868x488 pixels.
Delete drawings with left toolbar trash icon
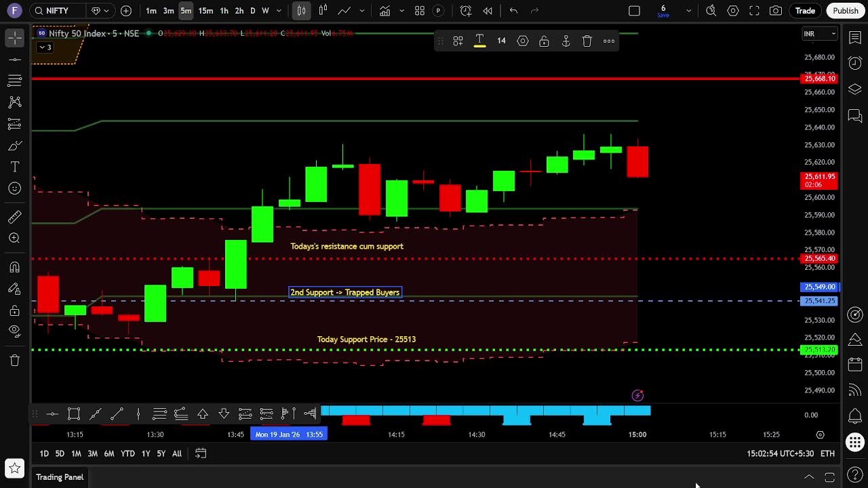14,361
